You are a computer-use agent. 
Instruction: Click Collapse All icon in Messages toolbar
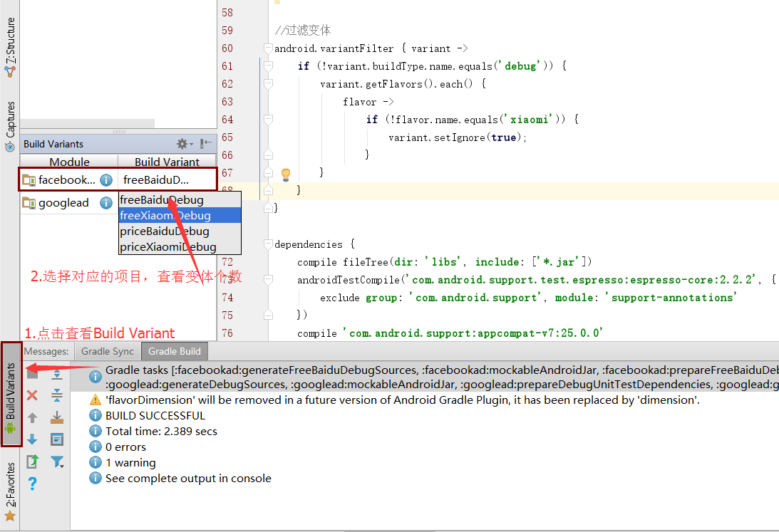click(57, 395)
